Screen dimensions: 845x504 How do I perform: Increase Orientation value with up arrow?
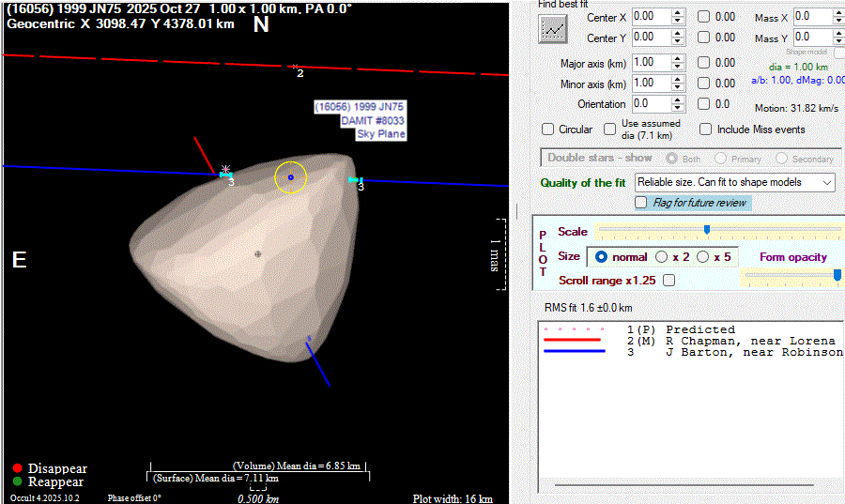678,99
